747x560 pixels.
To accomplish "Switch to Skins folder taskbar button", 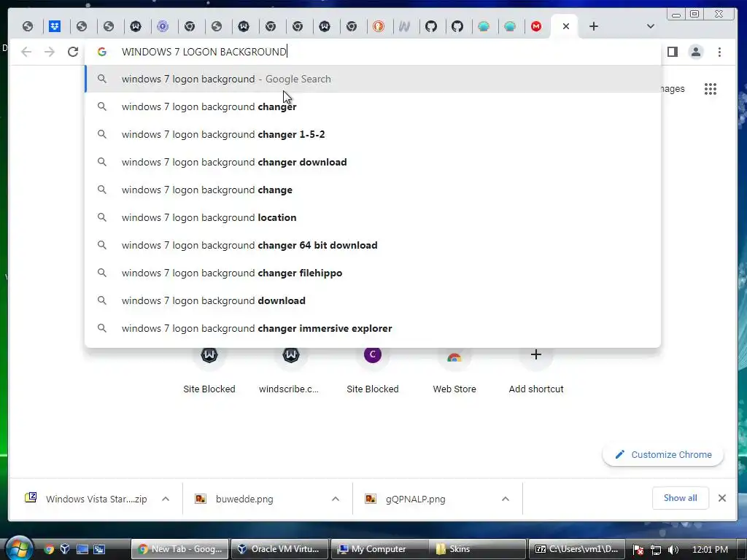I will tap(477, 549).
